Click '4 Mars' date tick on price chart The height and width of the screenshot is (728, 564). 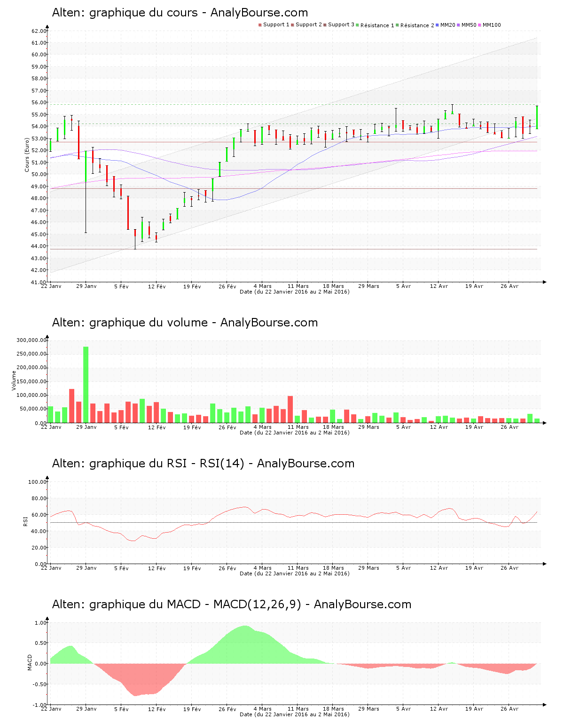pyautogui.click(x=263, y=286)
